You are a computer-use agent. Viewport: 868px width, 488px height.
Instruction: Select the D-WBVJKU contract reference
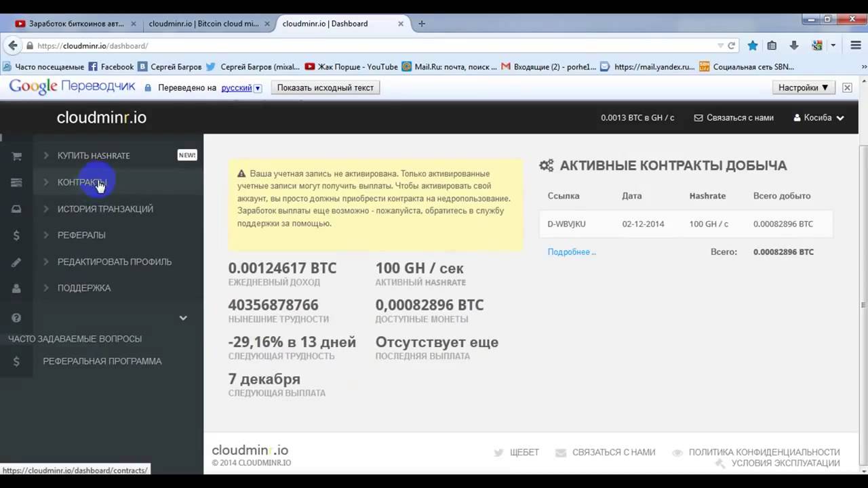[x=566, y=224]
